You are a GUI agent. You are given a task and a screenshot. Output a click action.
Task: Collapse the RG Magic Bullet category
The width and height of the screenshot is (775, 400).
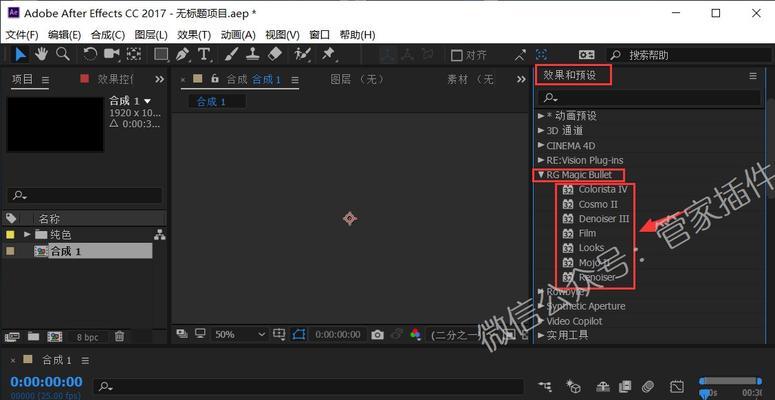point(541,175)
